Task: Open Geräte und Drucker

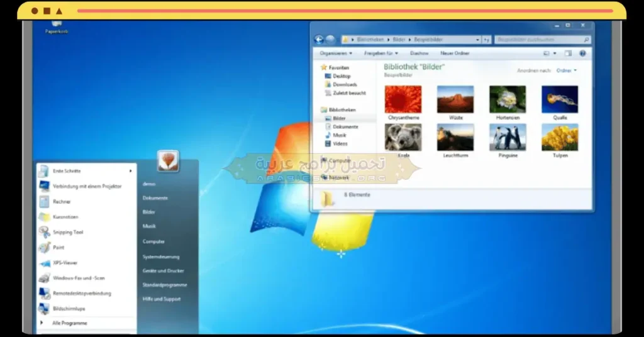Action: point(163,271)
